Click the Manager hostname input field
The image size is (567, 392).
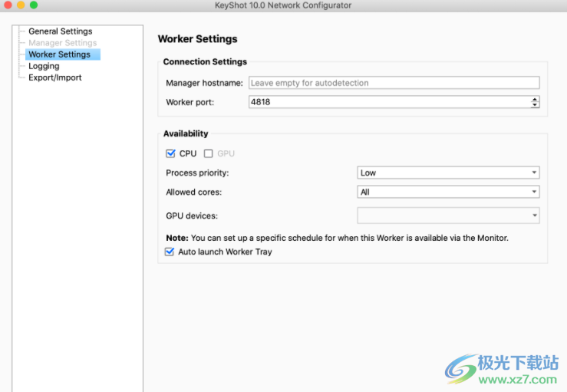[x=394, y=83]
